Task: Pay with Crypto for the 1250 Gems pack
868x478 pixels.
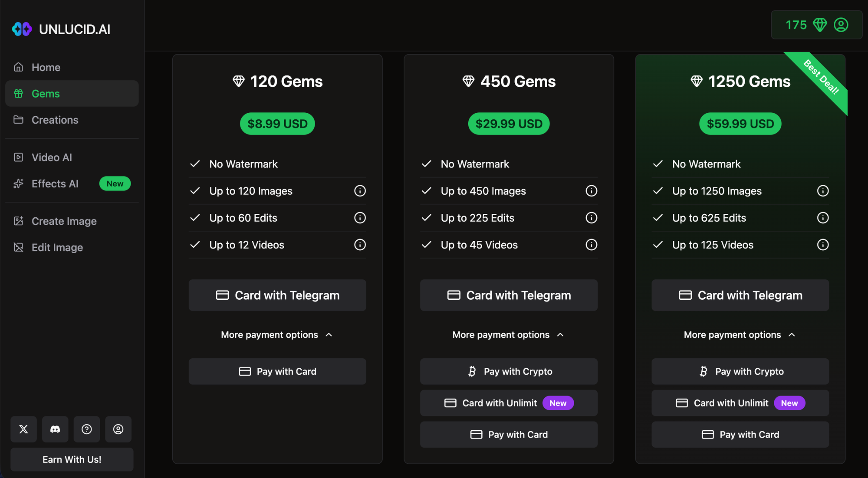Action: [740, 371]
